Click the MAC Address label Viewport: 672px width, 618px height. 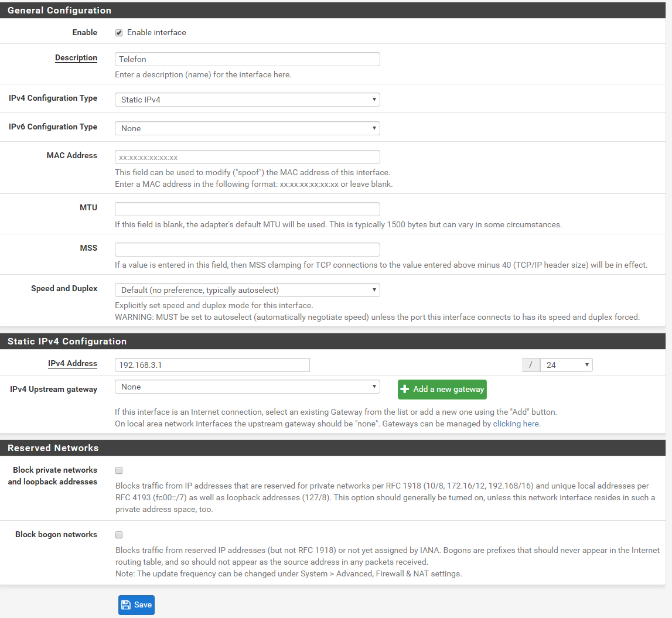[71, 156]
